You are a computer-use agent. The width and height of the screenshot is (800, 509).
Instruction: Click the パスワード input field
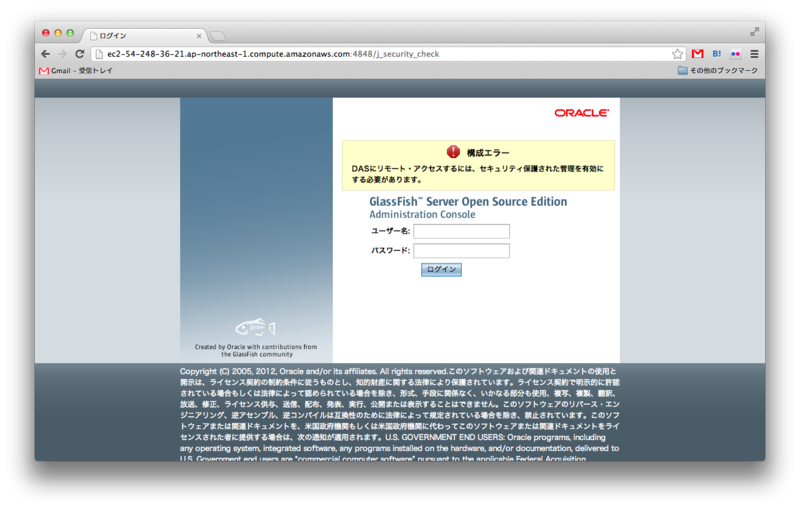[461, 250]
